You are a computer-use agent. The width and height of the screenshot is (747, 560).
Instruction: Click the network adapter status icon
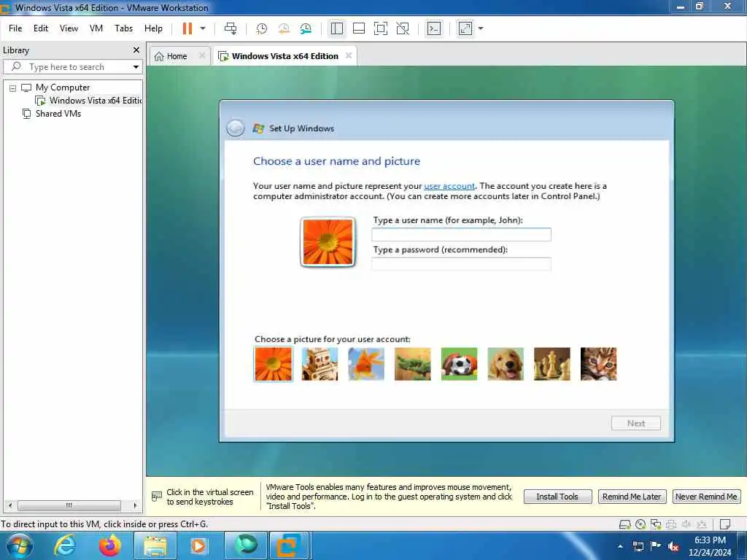click(656, 524)
